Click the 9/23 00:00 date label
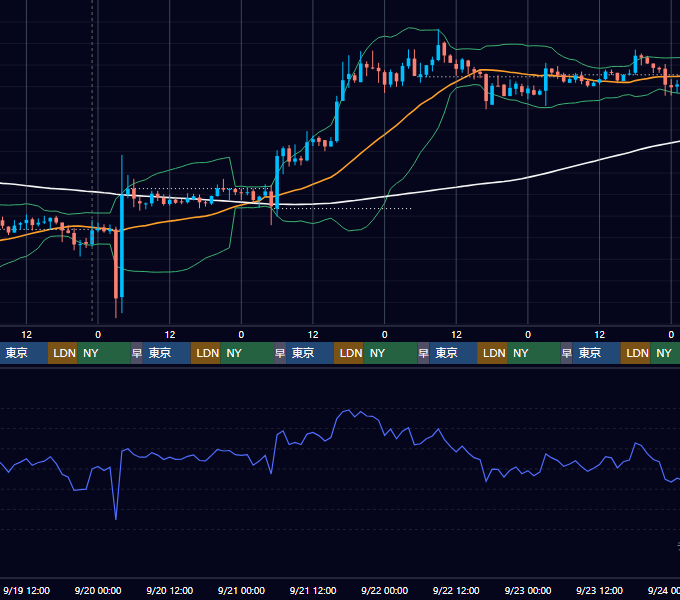Image resolution: width=680 pixels, height=600 pixels. [528, 590]
